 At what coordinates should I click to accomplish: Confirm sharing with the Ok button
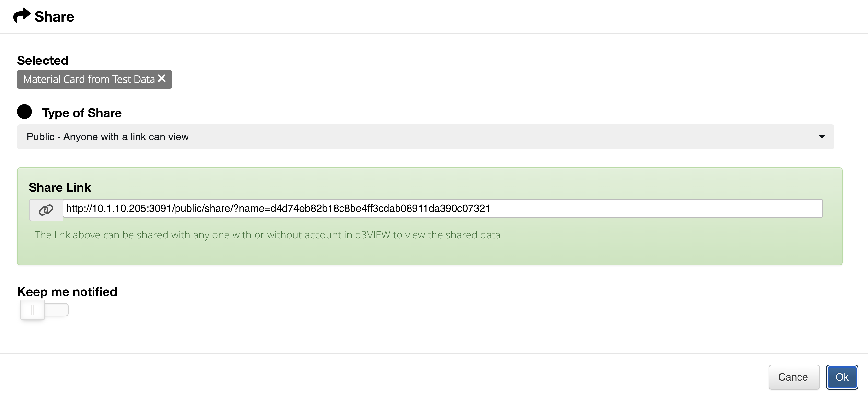[842, 377]
